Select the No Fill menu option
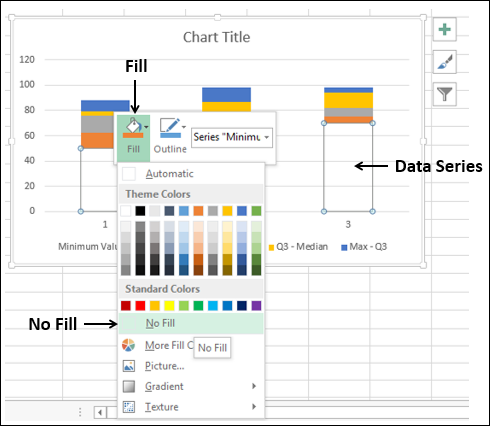This screenshot has width=490, height=426. [x=191, y=323]
